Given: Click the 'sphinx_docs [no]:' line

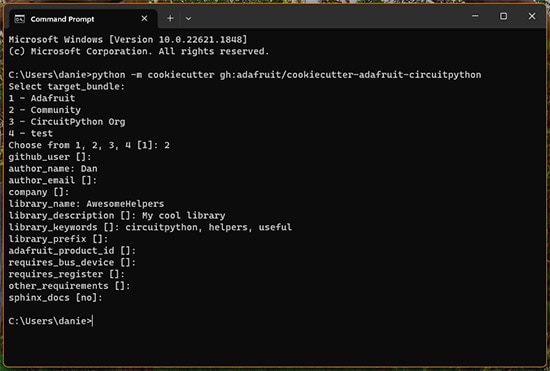Looking at the screenshot, I should click(x=55, y=298).
